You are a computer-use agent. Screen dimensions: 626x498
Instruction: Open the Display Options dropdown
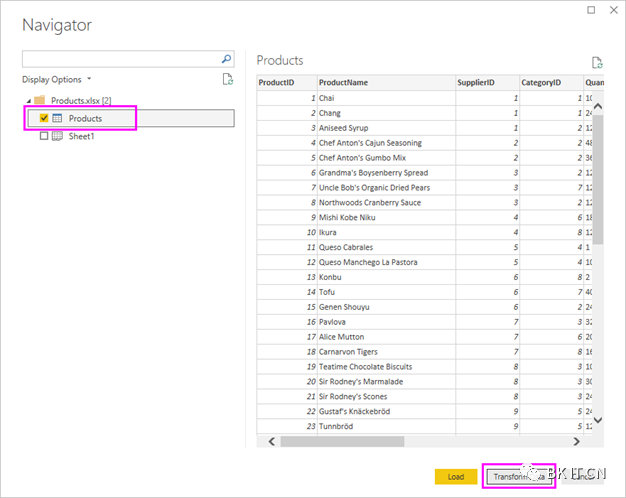coord(56,79)
